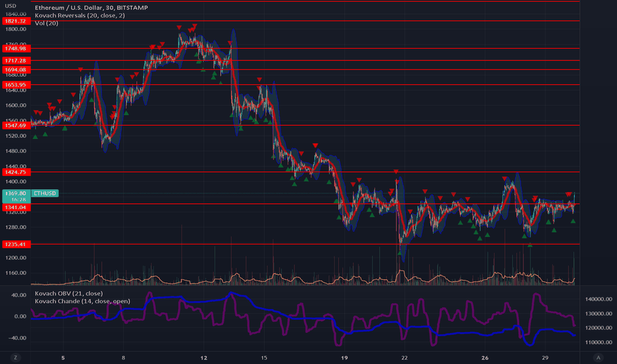This screenshot has width=617, height=364.
Task: Click the 1341.04 price level label
Action: 16,207
